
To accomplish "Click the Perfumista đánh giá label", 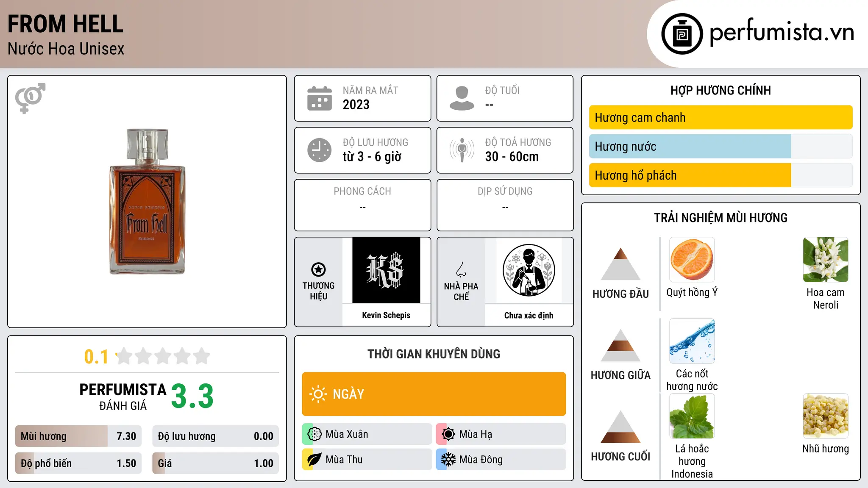I will coord(123,396).
